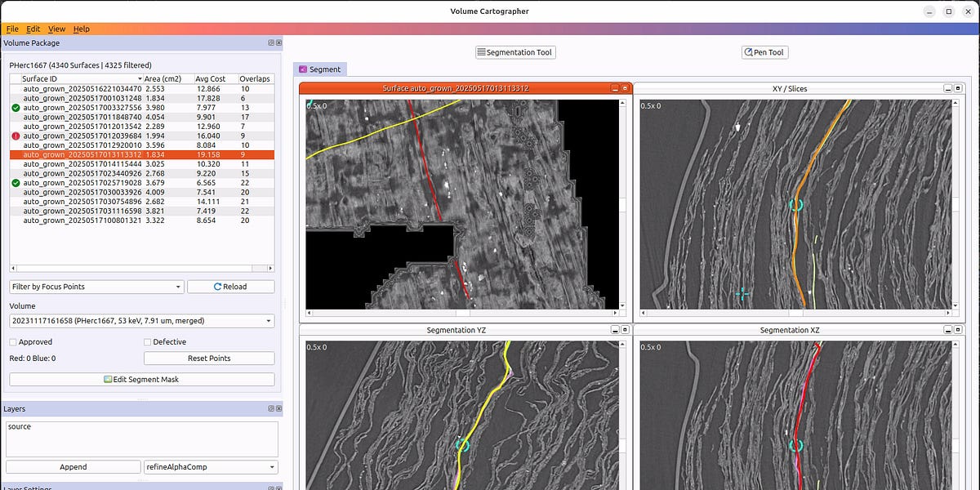Screen dimensions: 980x490
Task: Select surface auto_grown_20250517100801321
Action: click(x=140, y=220)
